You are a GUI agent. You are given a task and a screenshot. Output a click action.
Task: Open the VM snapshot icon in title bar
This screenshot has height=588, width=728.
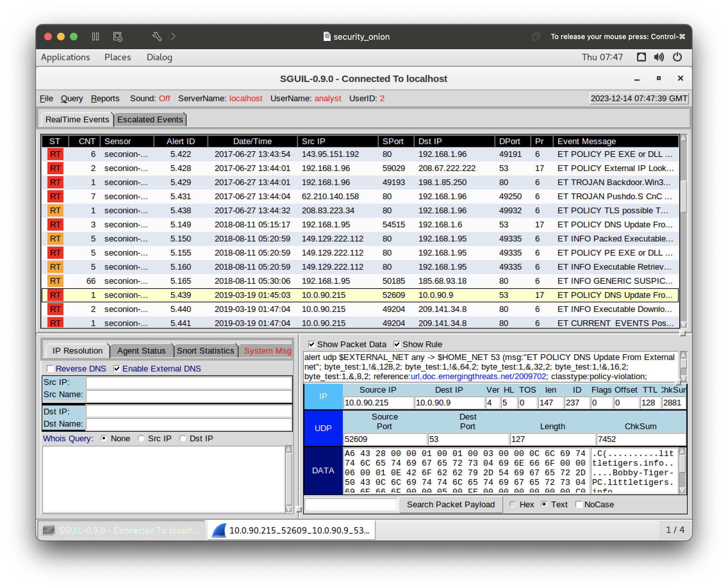click(x=118, y=37)
